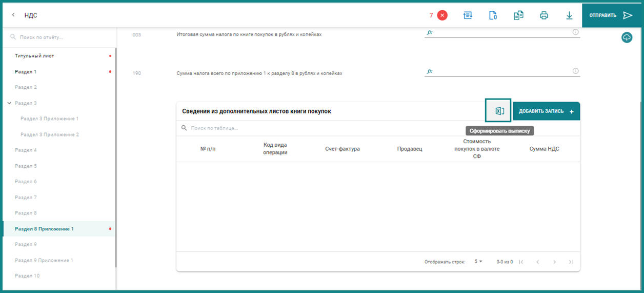644x293 pixels.
Task: Click the ОТПРАВИТЬ send button
Action: click(611, 15)
